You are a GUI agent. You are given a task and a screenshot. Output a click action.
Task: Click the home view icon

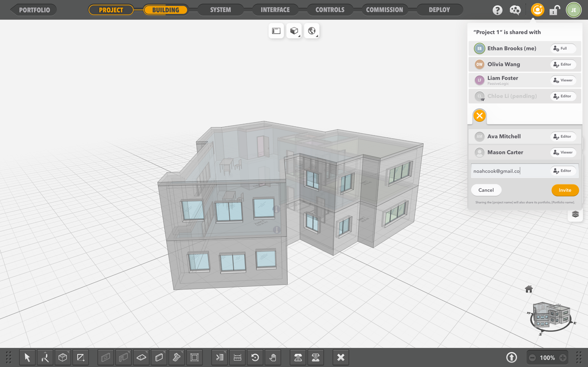(x=529, y=289)
